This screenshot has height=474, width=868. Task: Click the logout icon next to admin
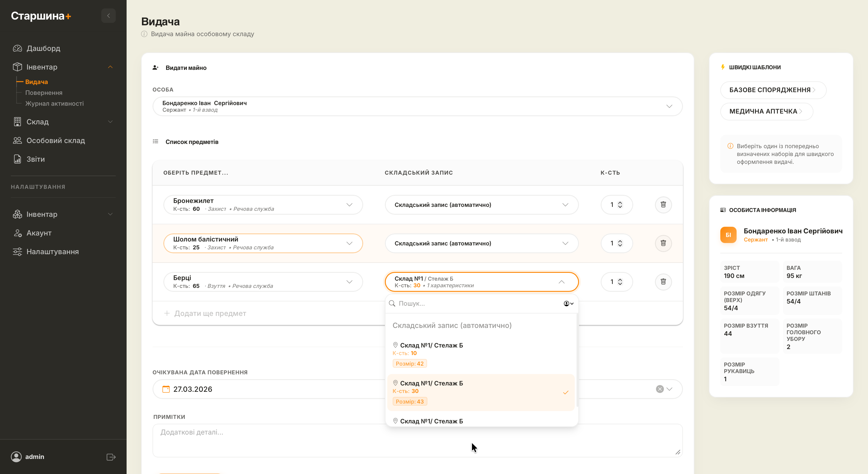111,457
